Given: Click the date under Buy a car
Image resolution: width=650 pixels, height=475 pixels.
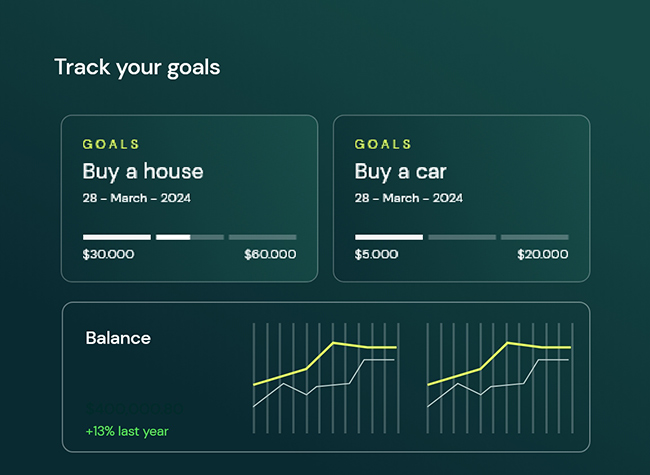Looking at the screenshot, I should tap(408, 198).
